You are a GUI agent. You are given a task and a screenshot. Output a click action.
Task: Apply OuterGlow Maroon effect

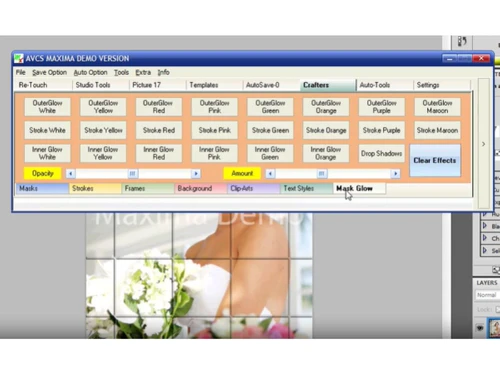pos(437,107)
